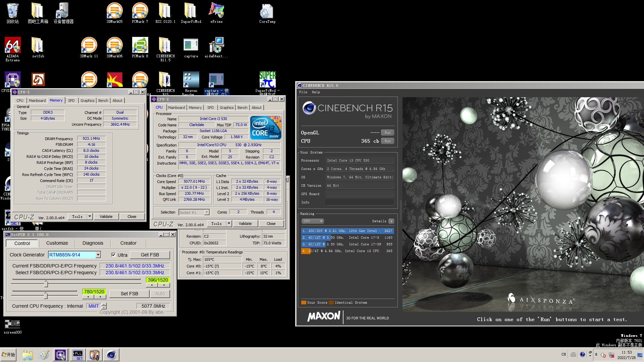Launch the AIDA64 Extreme desktop icon

click(x=13, y=49)
